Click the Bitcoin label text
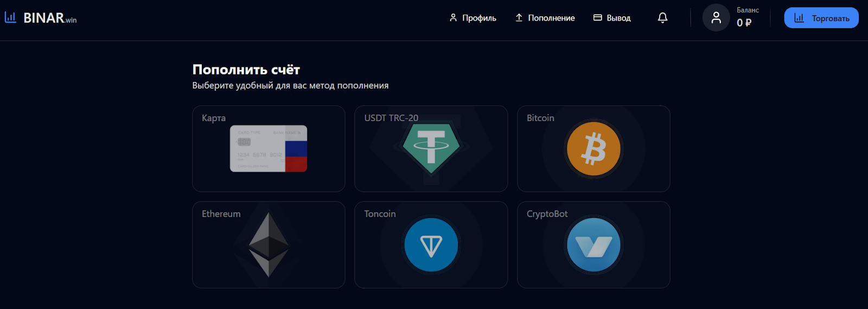868x309 pixels. click(540, 118)
